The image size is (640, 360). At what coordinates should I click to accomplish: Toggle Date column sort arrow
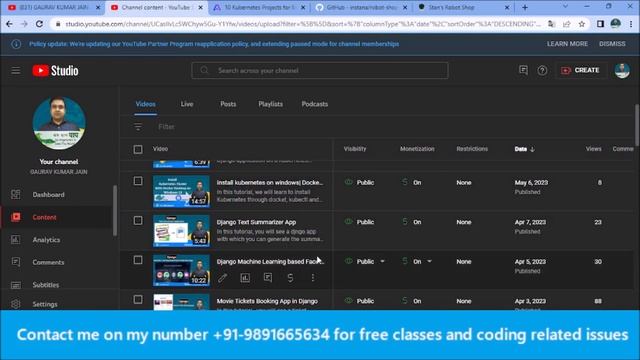(x=532, y=149)
